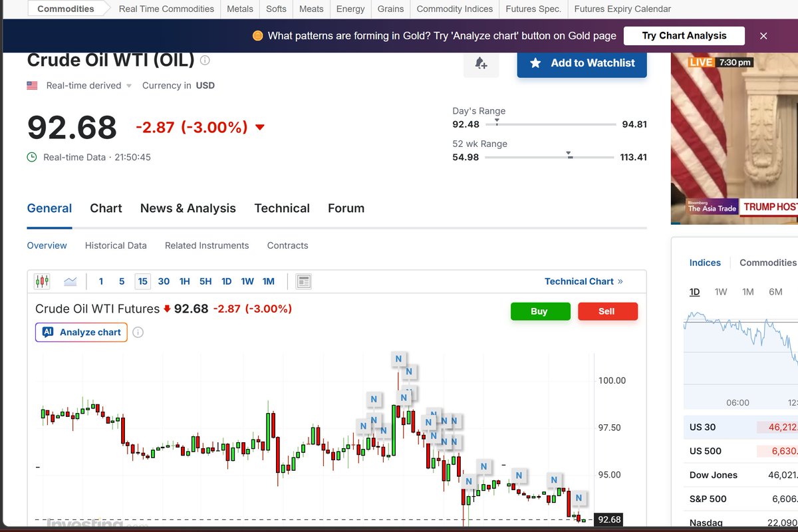
Task: Click the info icon beside Analyze chart
Action: 138,332
